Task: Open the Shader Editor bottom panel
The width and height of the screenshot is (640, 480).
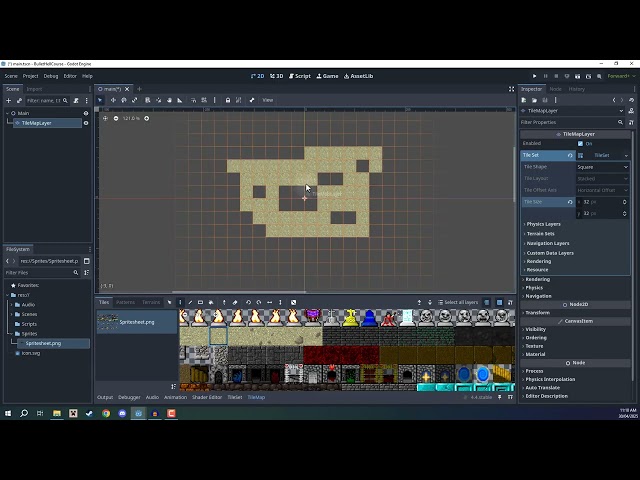Action: [x=207, y=397]
